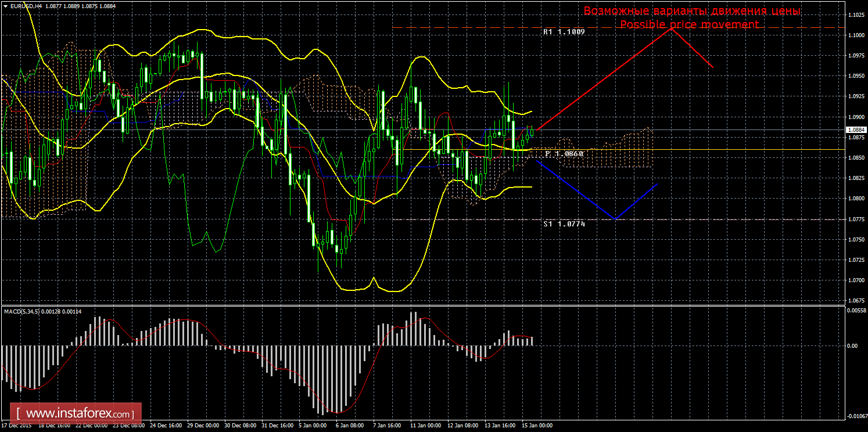Click the 29 Dec 00:00 time axis label
Viewport: 868px width, 432px height.
coord(202,426)
